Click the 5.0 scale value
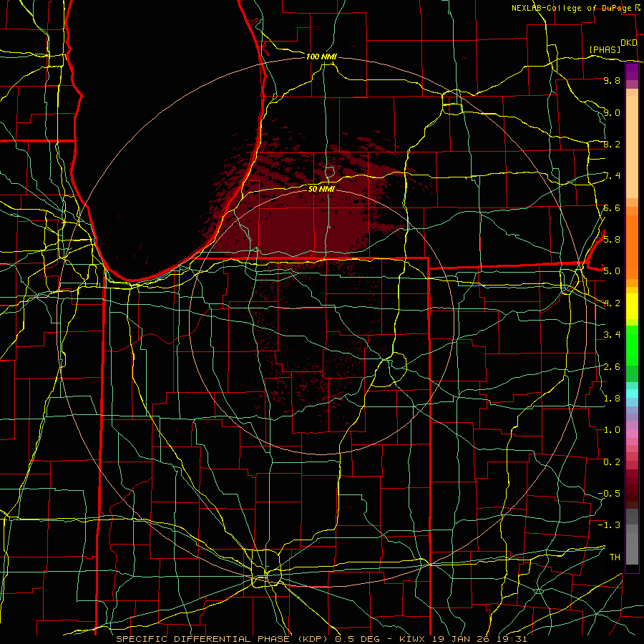The width and height of the screenshot is (644, 644). [612, 271]
